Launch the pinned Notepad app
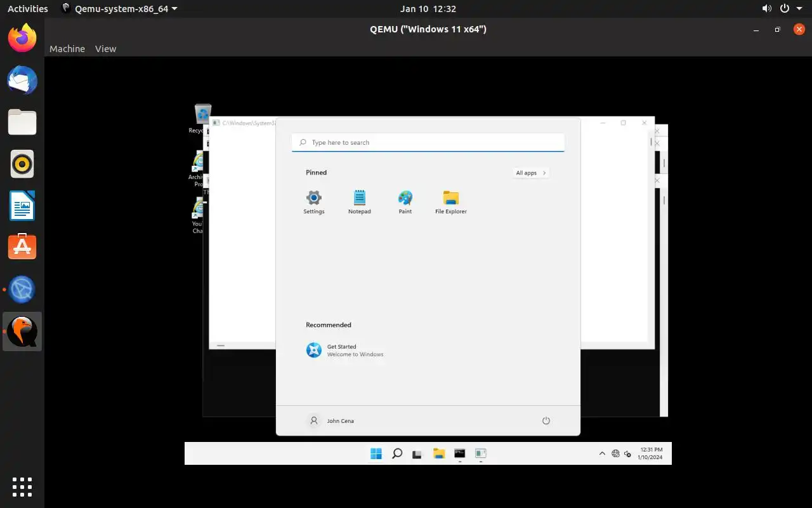 [359, 203]
